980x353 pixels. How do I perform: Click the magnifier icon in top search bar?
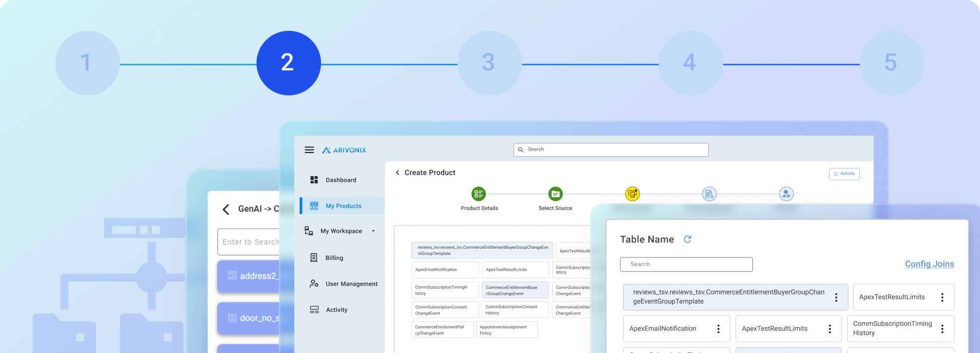coord(521,150)
